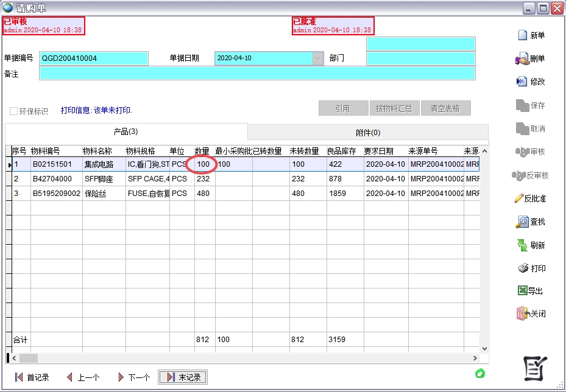Go to 首记录 first record
Screen dimensions: 566x392
32,377
